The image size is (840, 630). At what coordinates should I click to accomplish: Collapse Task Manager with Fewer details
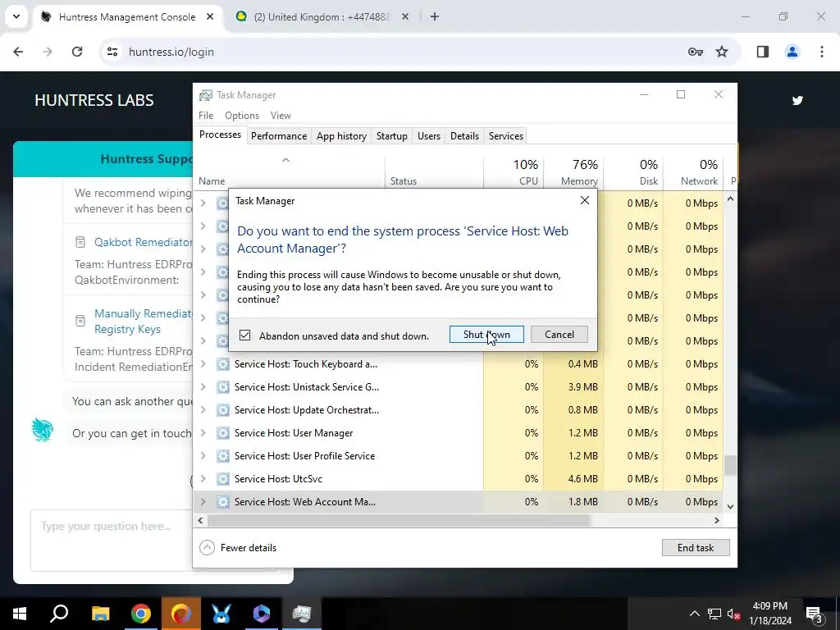coord(238,547)
